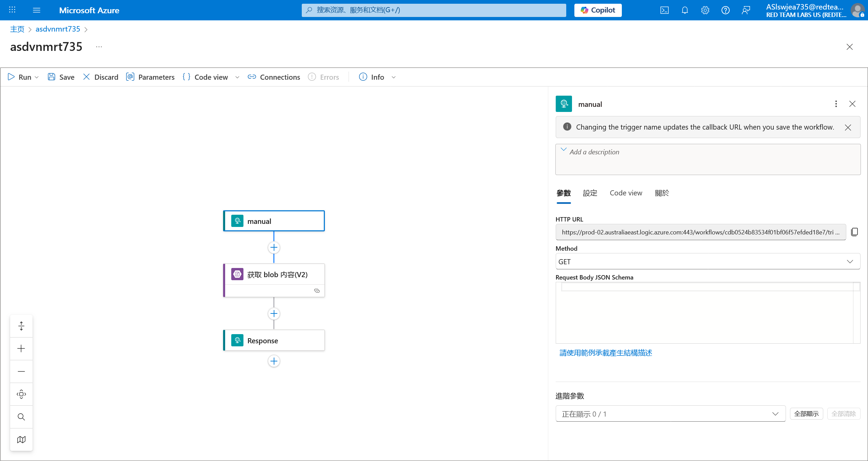This screenshot has width=868, height=461.
Task: Copy the HTTP URL with the copy icon
Action: (854, 232)
